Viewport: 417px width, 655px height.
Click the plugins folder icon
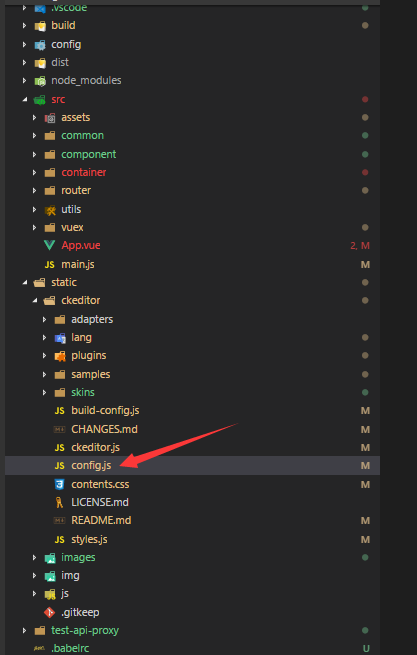point(60,356)
